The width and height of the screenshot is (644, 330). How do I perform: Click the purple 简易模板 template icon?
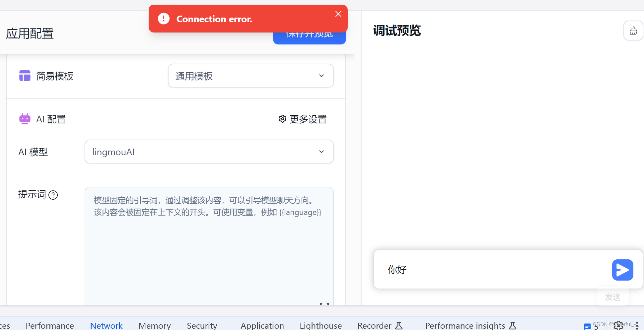25,76
